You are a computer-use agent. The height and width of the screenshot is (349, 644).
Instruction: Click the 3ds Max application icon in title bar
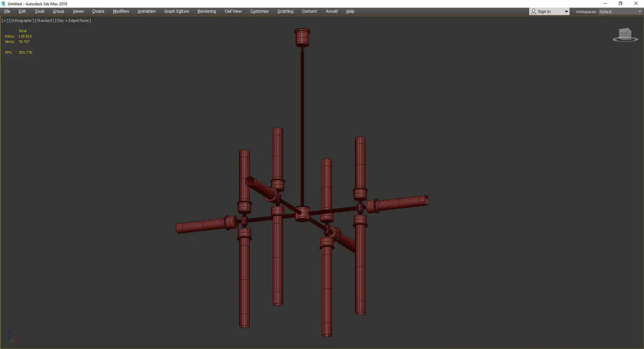click(x=4, y=3)
